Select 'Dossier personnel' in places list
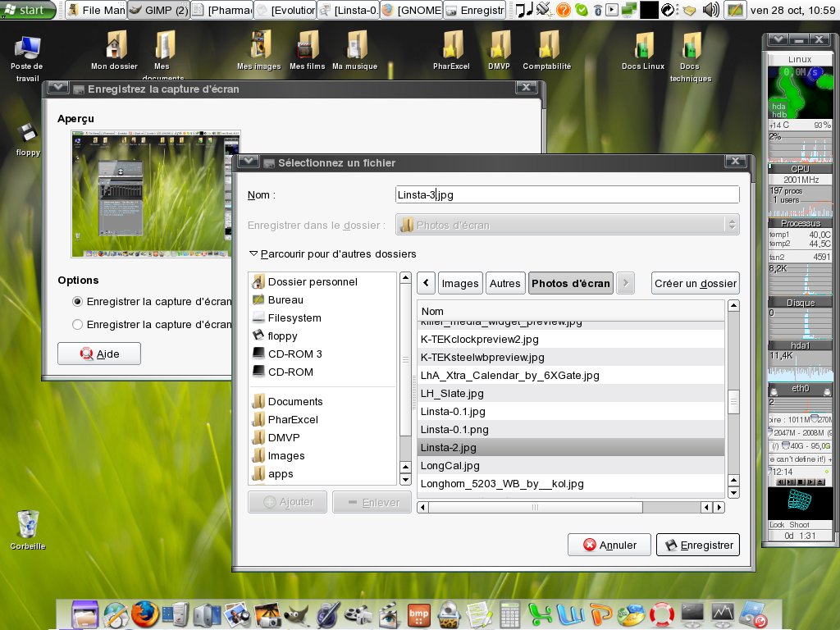 (323, 282)
